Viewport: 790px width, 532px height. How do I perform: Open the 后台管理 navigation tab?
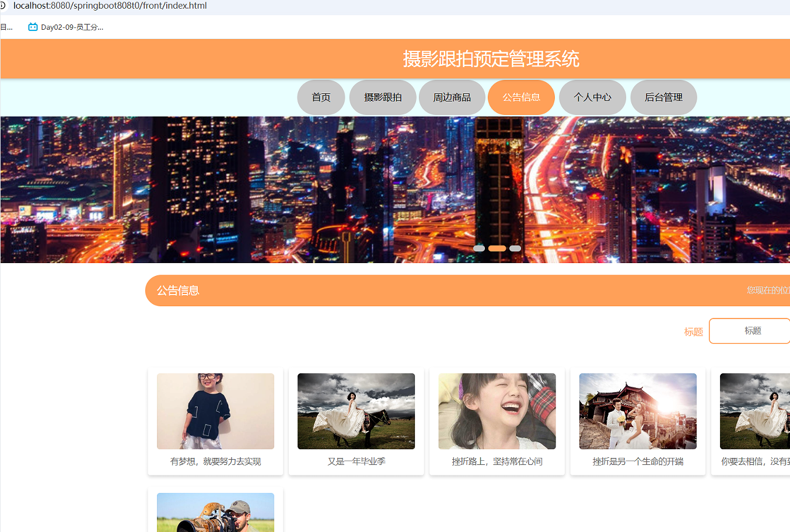(663, 97)
